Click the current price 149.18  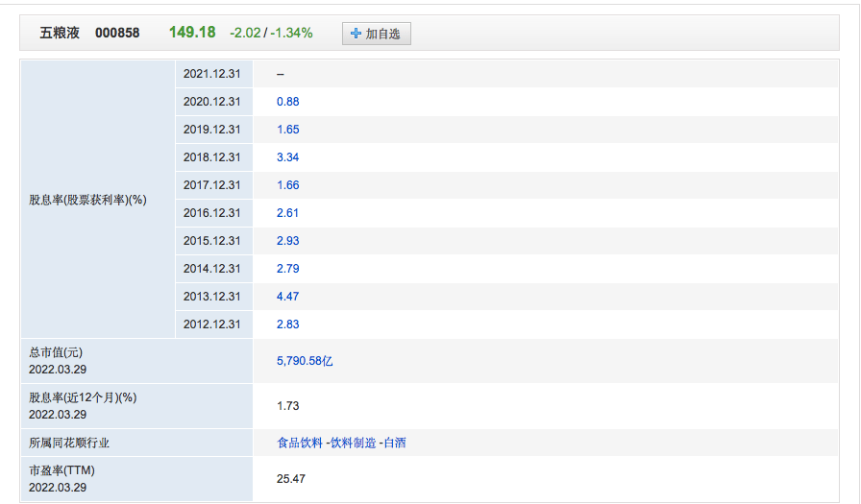click(192, 33)
